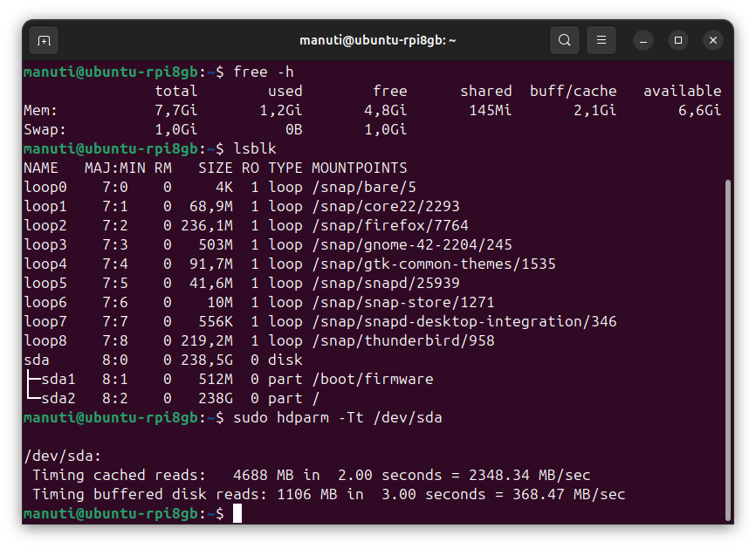
Task: Click used memory value 1,2Gi
Action: coord(281,111)
